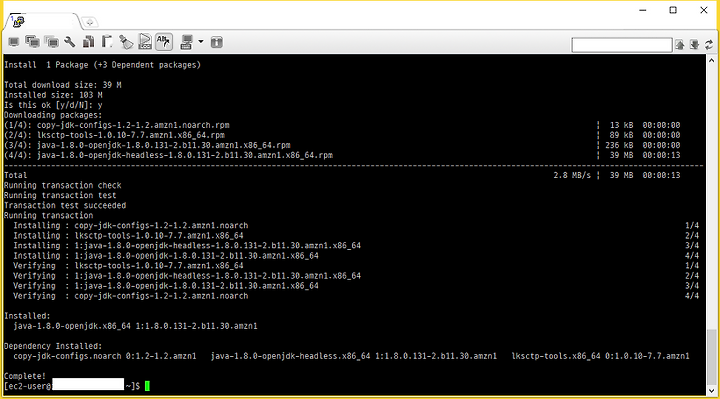720x399 pixels.
Task: Click '2.8 MB/s' total speed value
Action: tap(572, 175)
